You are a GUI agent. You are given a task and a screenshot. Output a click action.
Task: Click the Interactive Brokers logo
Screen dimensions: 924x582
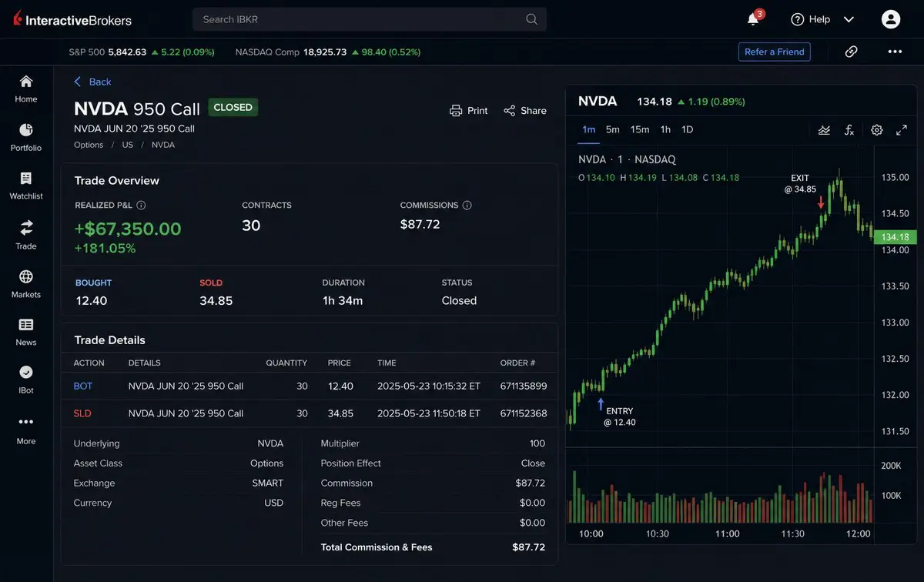coord(72,19)
